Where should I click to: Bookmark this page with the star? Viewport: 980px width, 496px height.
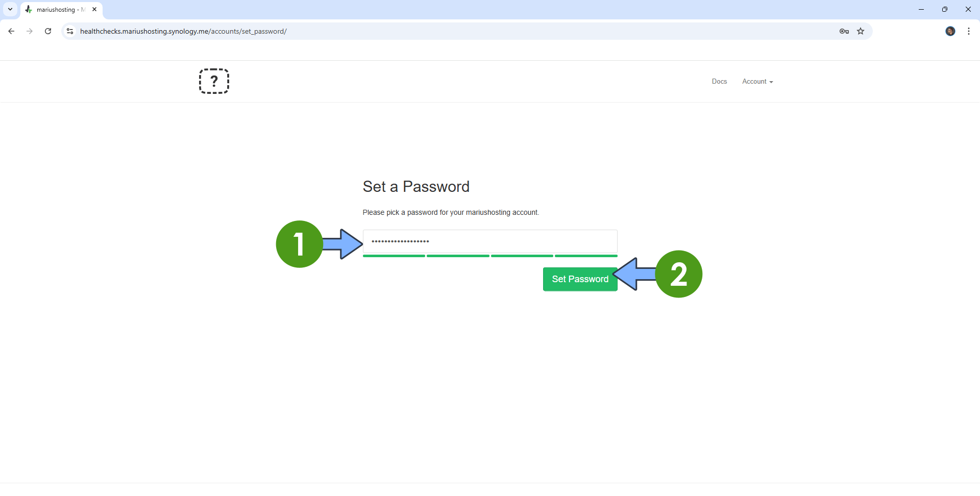[861, 31]
